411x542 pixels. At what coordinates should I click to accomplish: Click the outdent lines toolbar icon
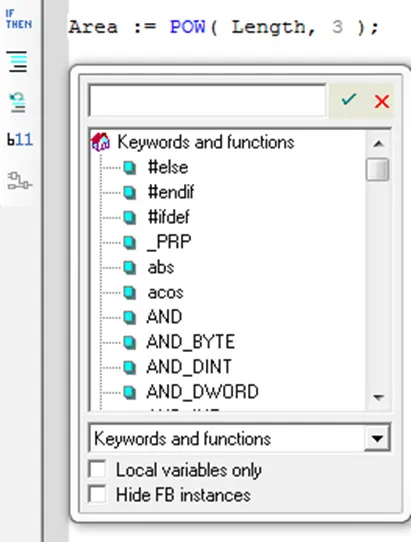18,102
